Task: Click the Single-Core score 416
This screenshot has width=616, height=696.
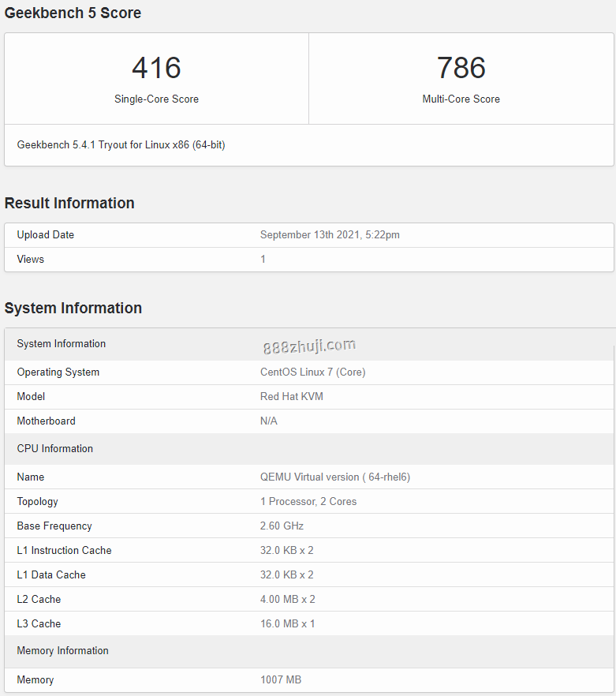Action: 156,68
